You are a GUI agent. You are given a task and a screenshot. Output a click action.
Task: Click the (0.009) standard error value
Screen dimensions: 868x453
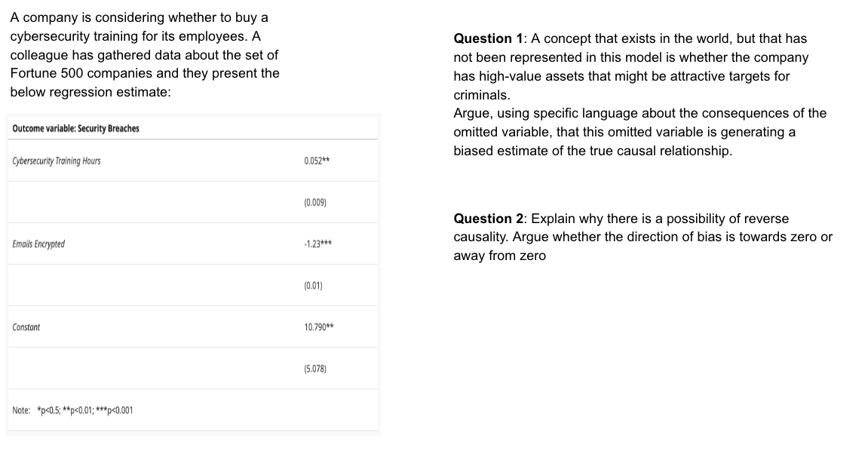315,203
